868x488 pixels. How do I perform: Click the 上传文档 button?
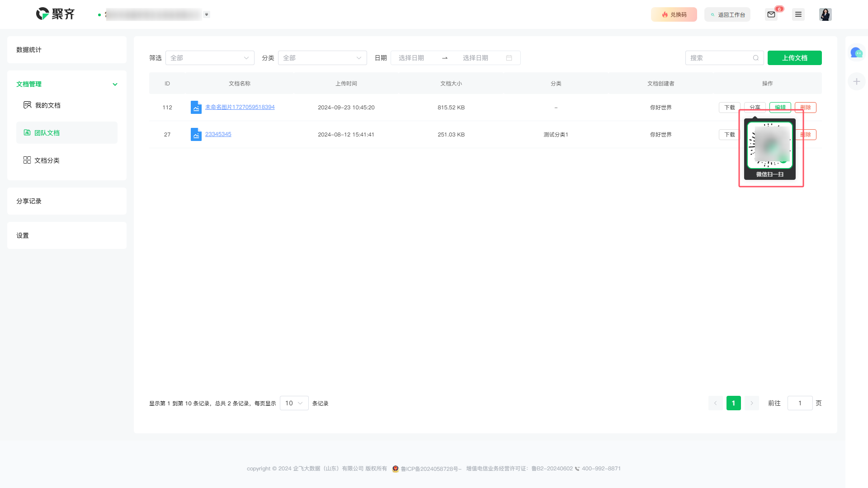tap(794, 58)
